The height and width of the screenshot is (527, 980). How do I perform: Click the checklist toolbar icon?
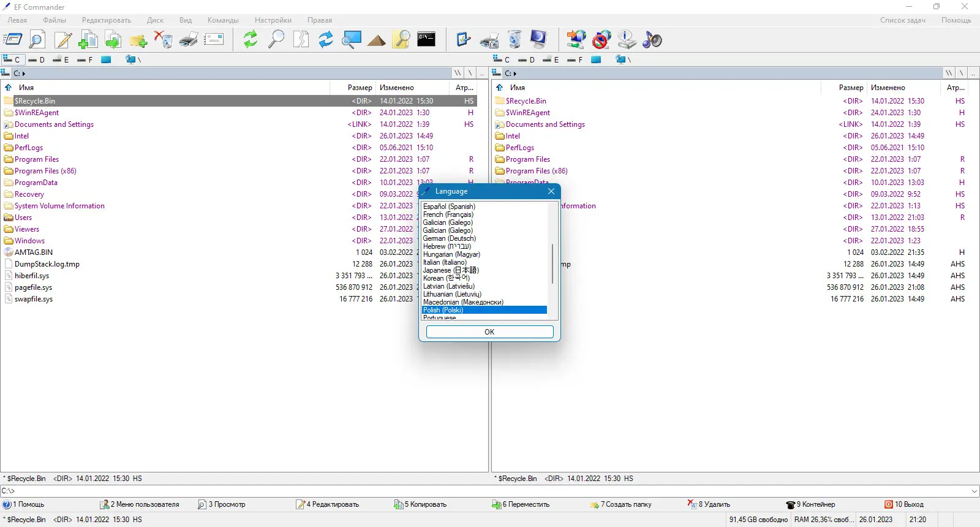464,40
